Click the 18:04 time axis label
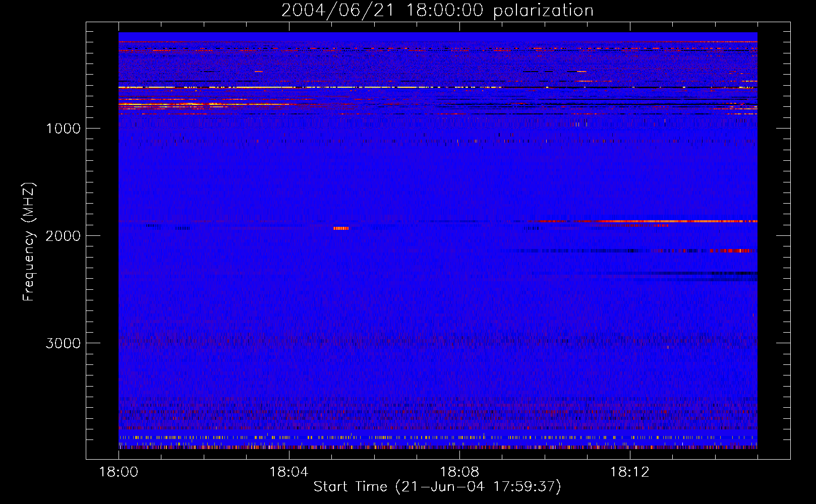Image resolution: width=816 pixels, height=504 pixels. [289, 472]
